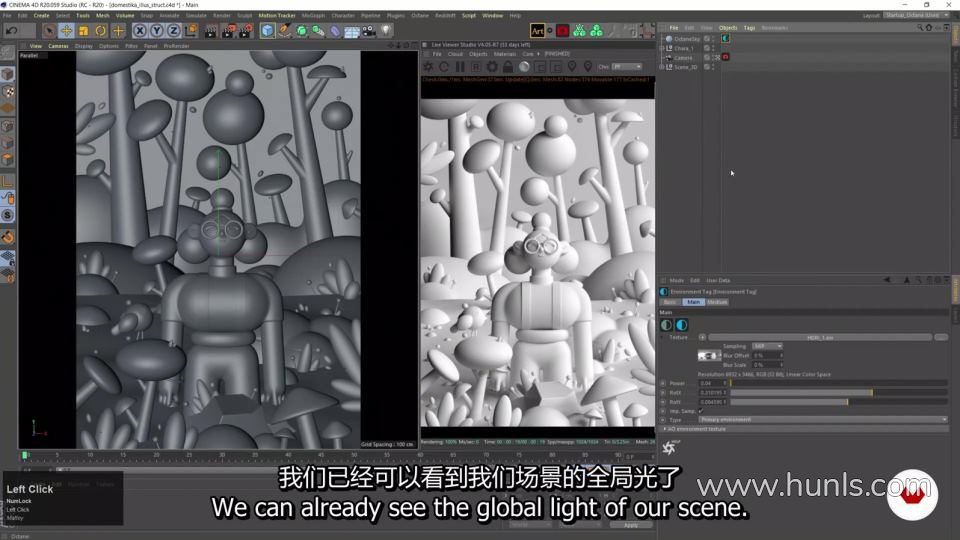
Task: Open Live Viewer Materials menu
Action: click(504, 54)
